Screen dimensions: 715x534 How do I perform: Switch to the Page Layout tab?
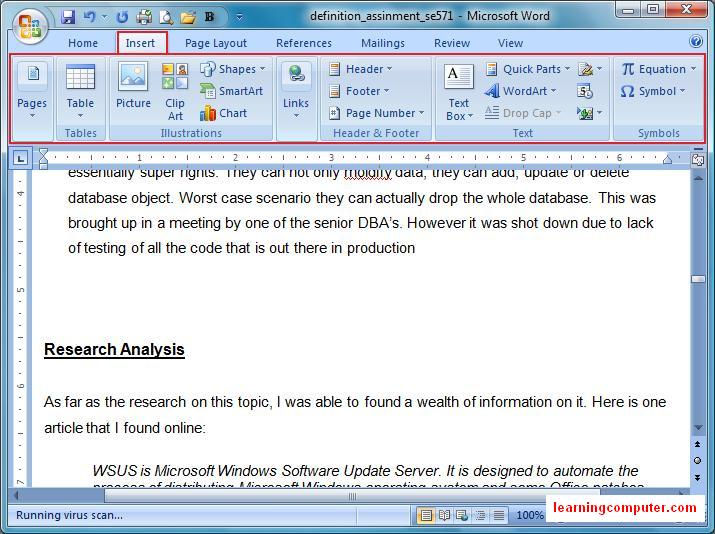tap(216, 43)
